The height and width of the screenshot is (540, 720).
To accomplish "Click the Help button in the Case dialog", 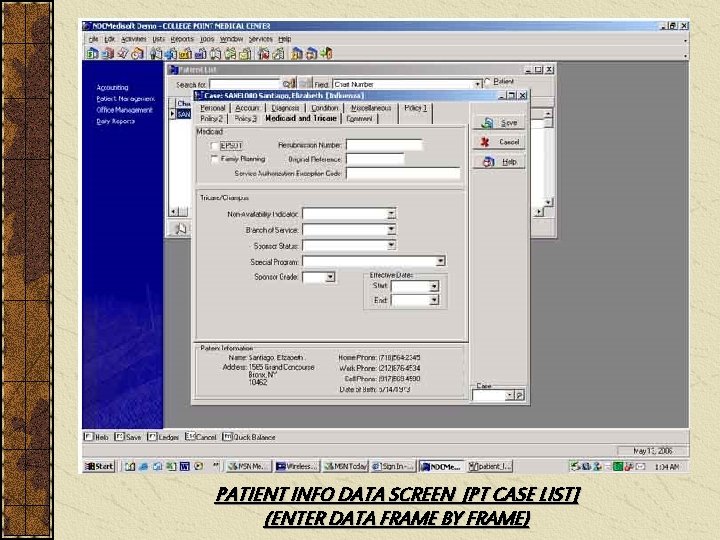I will click(x=499, y=162).
